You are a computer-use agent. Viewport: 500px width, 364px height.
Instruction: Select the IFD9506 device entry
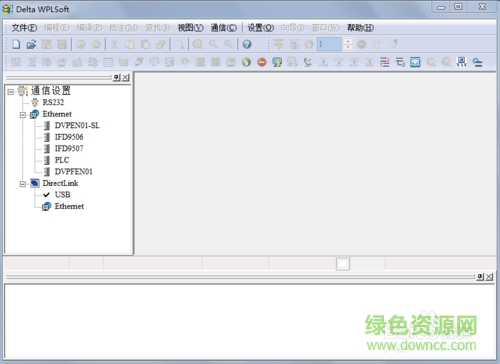pyautogui.click(x=69, y=137)
